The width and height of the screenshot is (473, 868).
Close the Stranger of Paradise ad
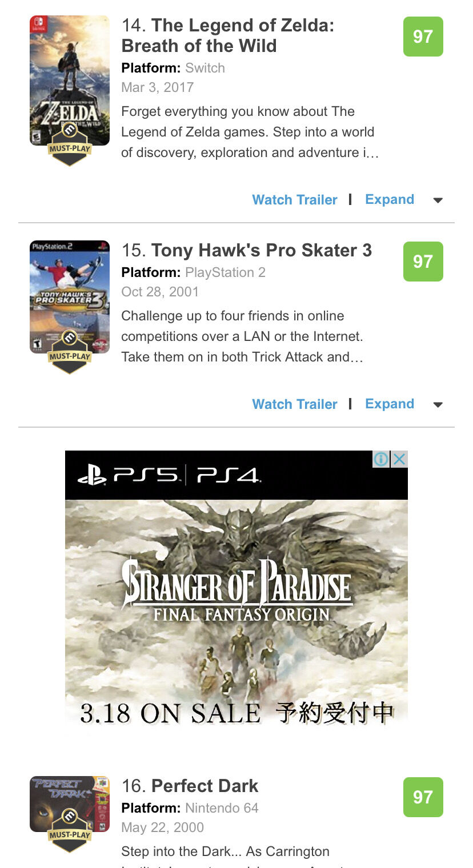[x=399, y=459]
